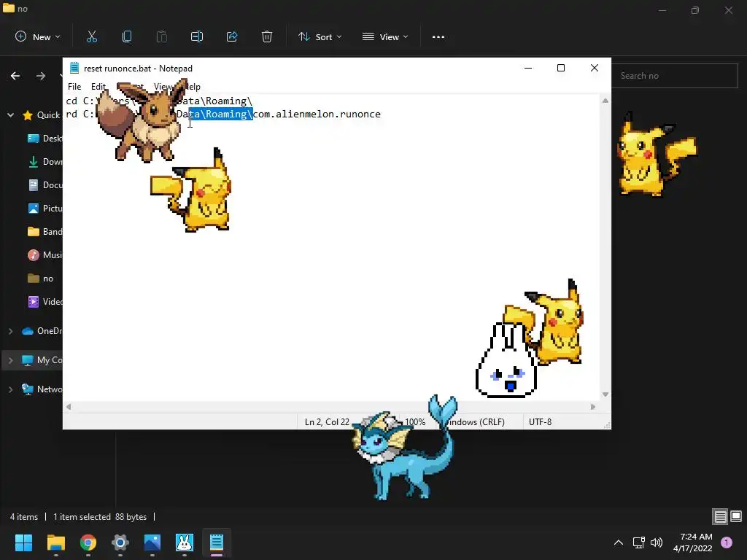Select Videos in the navigation pane
This screenshot has height=560, width=747.
(44, 301)
